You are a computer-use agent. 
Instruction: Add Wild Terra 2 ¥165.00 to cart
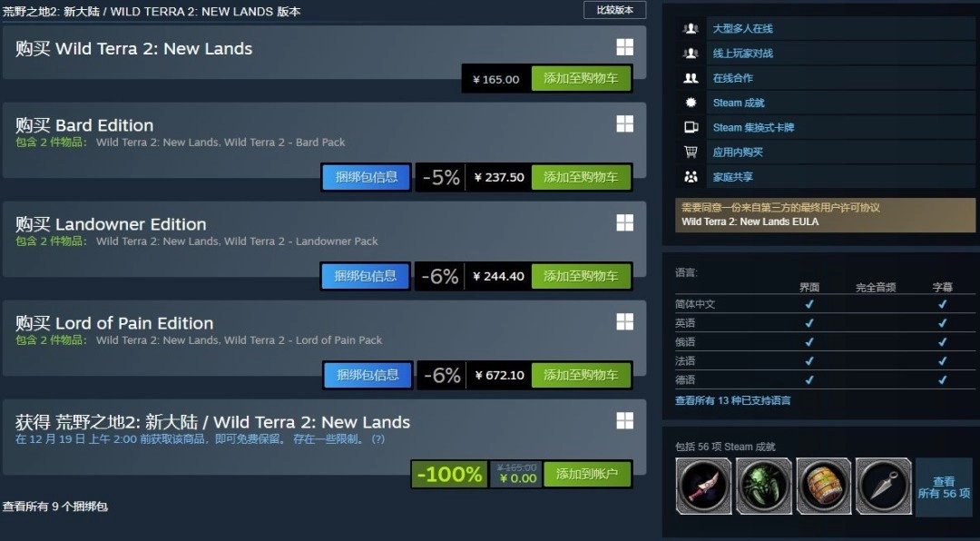click(582, 79)
